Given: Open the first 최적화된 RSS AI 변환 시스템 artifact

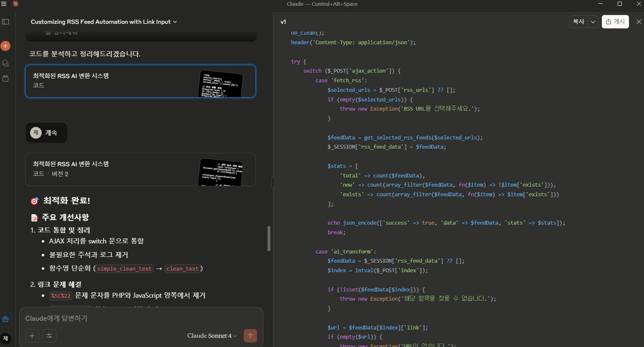Looking at the screenshot, I should click(x=140, y=81).
